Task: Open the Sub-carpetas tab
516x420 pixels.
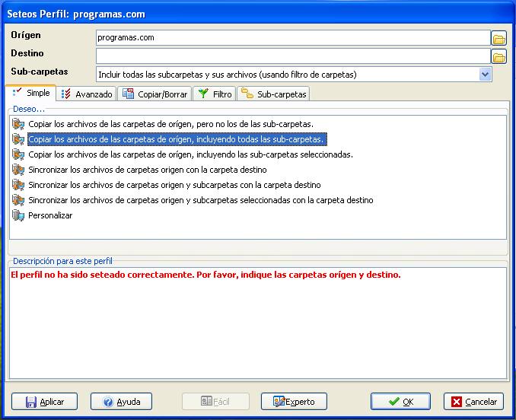Action: pos(273,94)
